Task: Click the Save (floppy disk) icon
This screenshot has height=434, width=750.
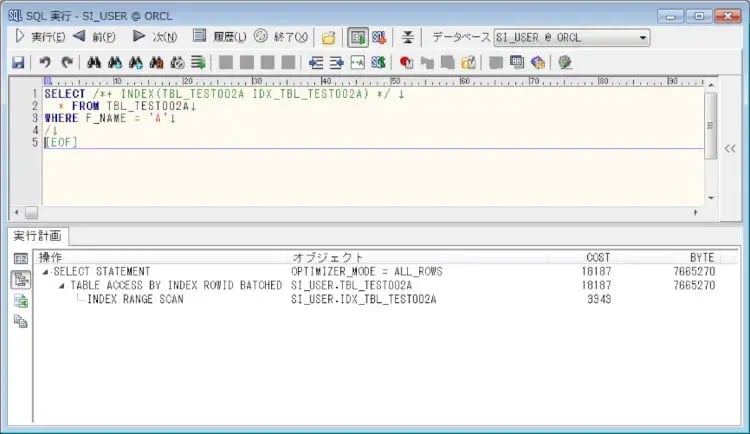Action: point(18,62)
